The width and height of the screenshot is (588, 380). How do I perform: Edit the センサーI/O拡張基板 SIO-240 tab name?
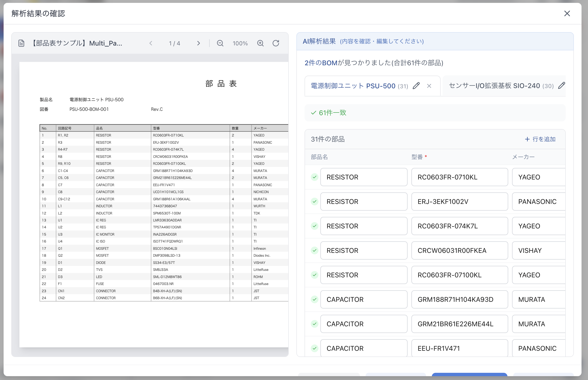[x=562, y=85]
